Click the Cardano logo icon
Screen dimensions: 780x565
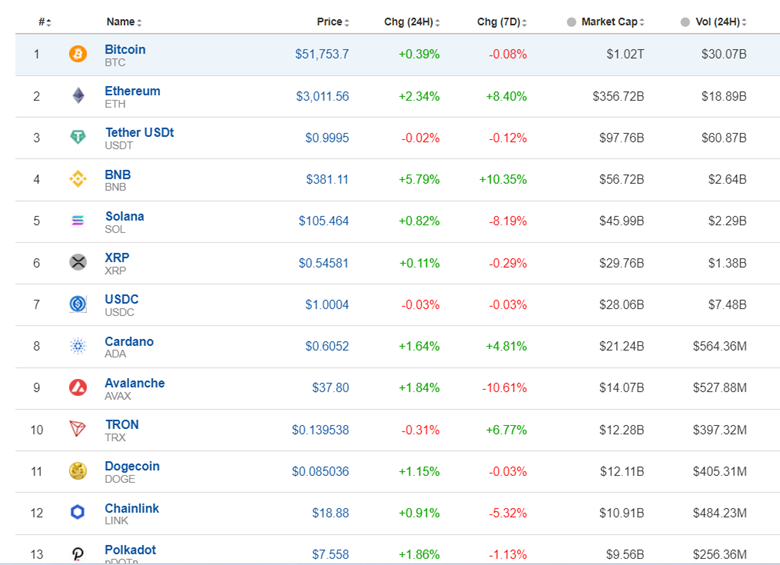tap(78, 346)
